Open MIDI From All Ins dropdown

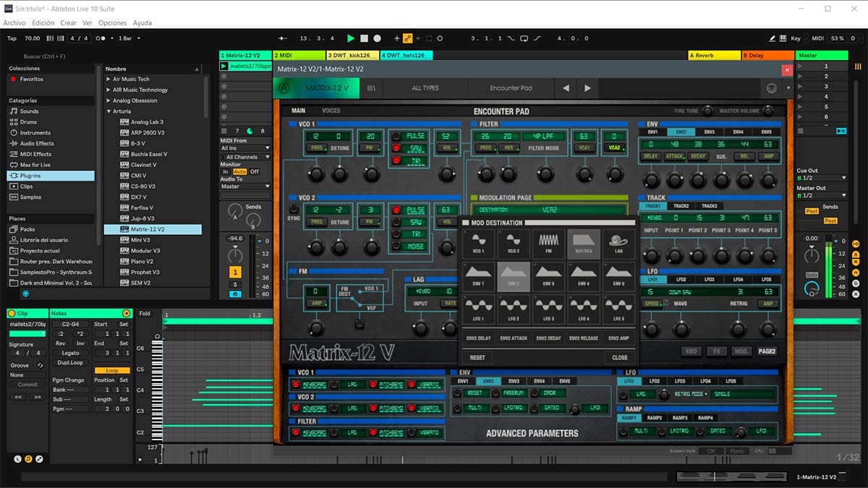click(x=245, y=148)
